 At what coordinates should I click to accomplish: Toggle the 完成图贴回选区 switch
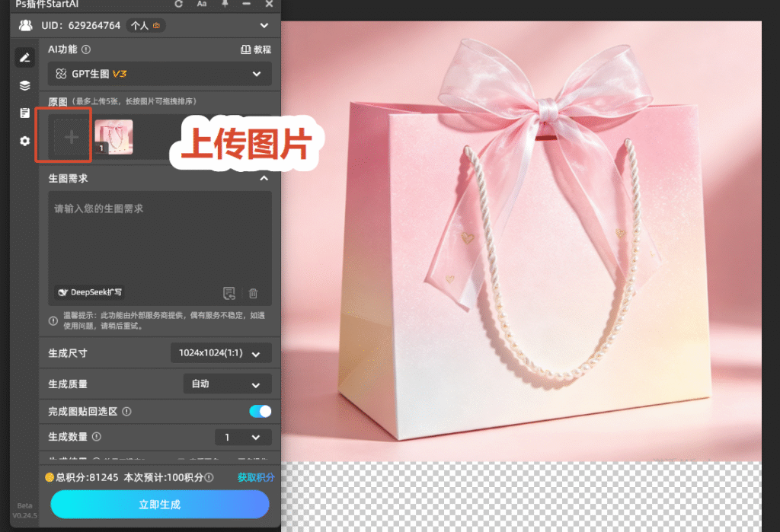[x=261, y=411]
